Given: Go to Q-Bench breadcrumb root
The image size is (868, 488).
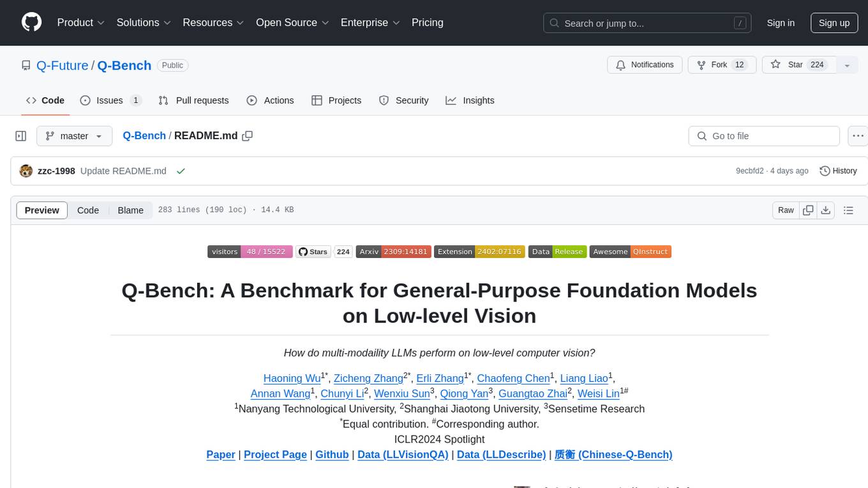Looking at the screenshot, I should pos(144,136).
